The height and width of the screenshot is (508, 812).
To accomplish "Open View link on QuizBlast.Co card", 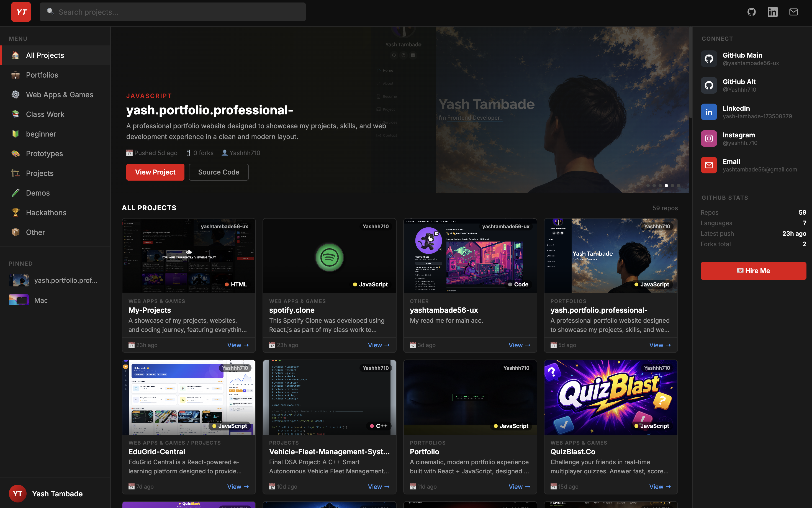I will [x=660, y=486].
